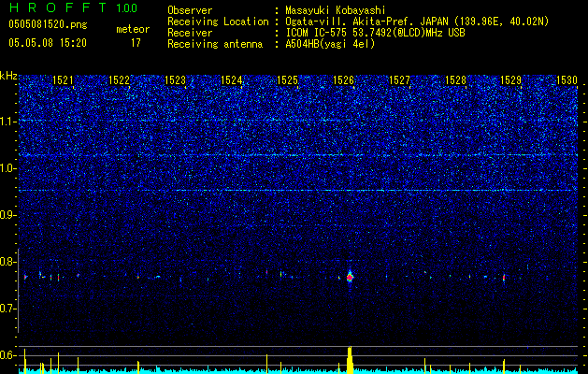This screenshot has width=588, height=374.
Task: Click the 1526 time axis label
Action: [x=343, y=80]
